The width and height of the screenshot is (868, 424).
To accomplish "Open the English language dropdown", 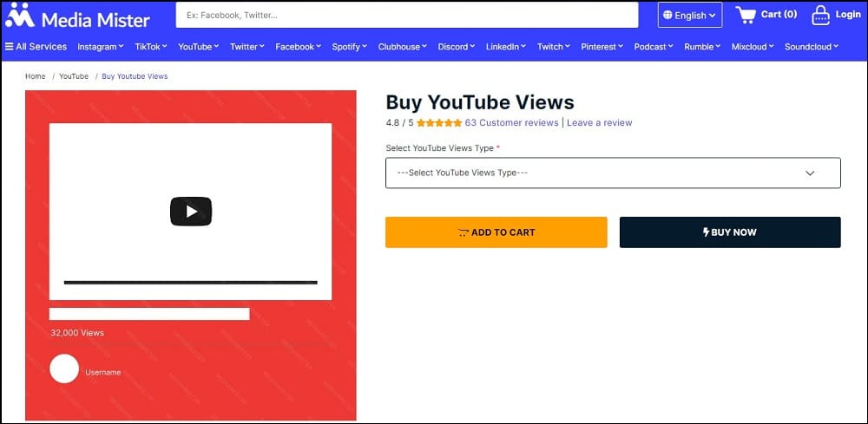I will [x=690, y=16].
